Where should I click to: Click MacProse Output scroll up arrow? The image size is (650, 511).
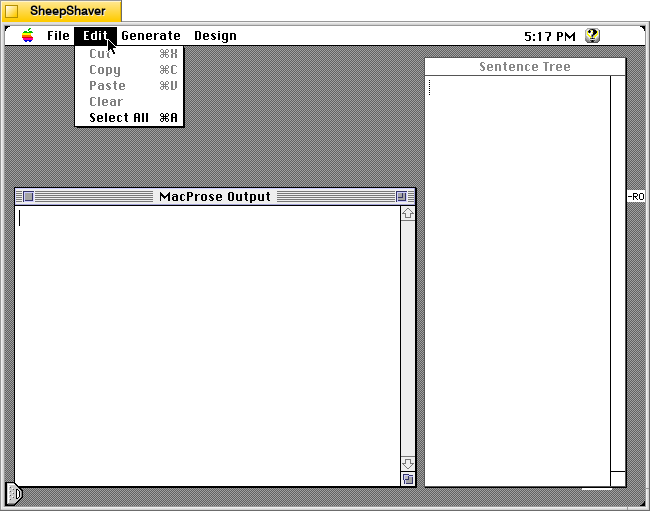coord(408,213)
